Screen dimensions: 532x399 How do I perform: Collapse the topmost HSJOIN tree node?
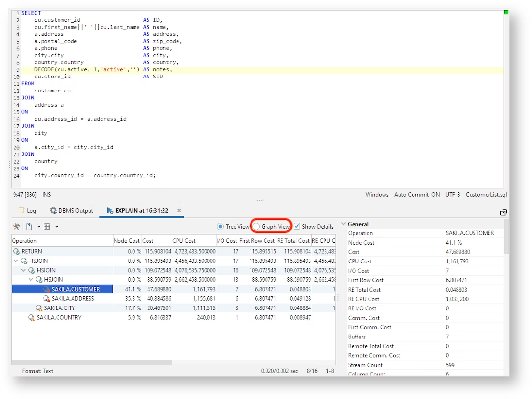pos(16,261)
